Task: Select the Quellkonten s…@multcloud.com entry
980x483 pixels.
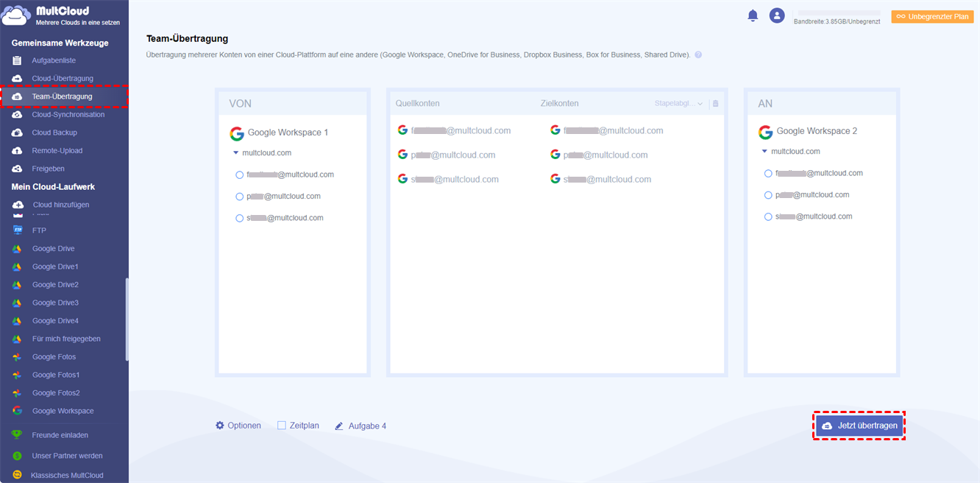Action: [x=448, y=179]
